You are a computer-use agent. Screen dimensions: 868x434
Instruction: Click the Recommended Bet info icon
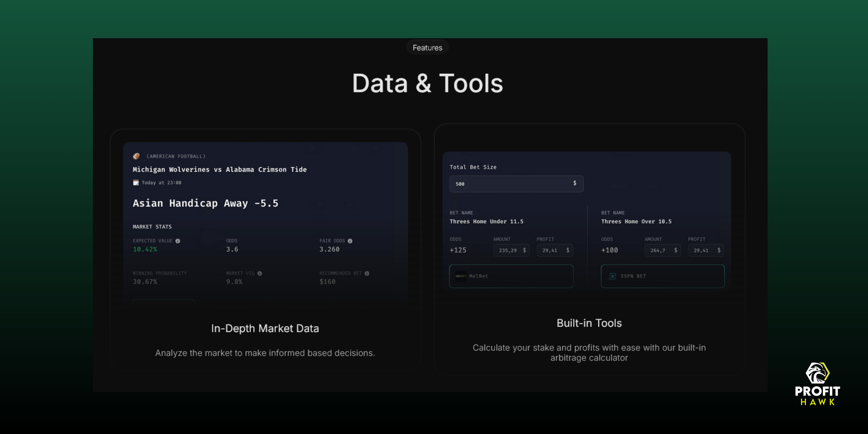367,274
